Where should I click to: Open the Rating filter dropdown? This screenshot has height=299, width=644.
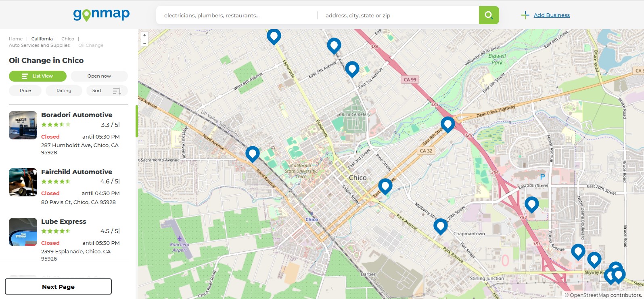pos(64,91)
